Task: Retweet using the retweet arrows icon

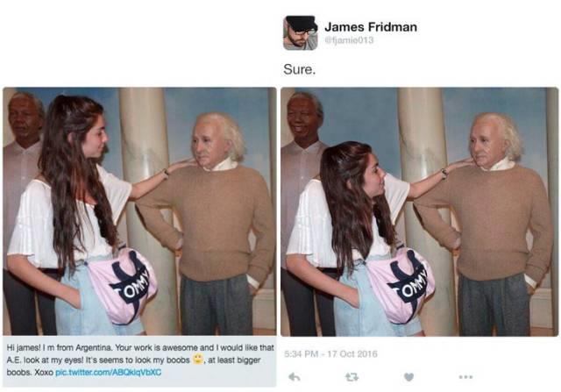Action: [x=352, y=376]
